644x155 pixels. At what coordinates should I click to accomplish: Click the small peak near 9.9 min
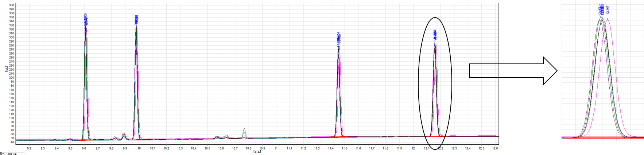click(x=124, y=133)
